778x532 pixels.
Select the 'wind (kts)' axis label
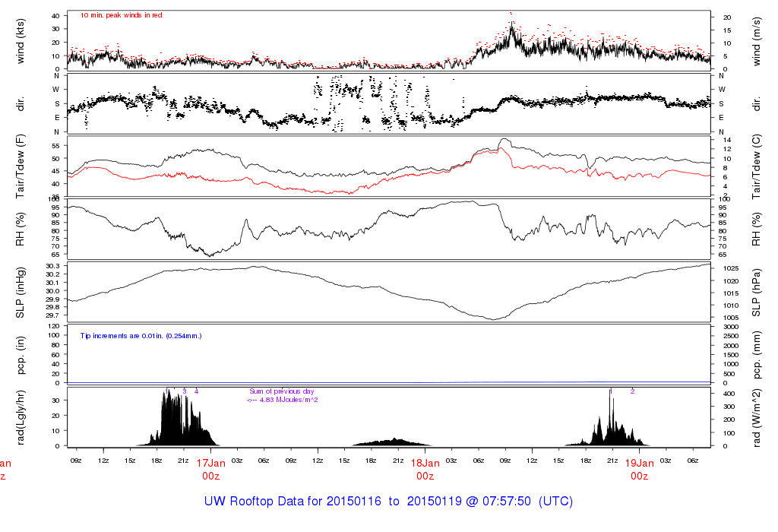[x=21, y=41]
